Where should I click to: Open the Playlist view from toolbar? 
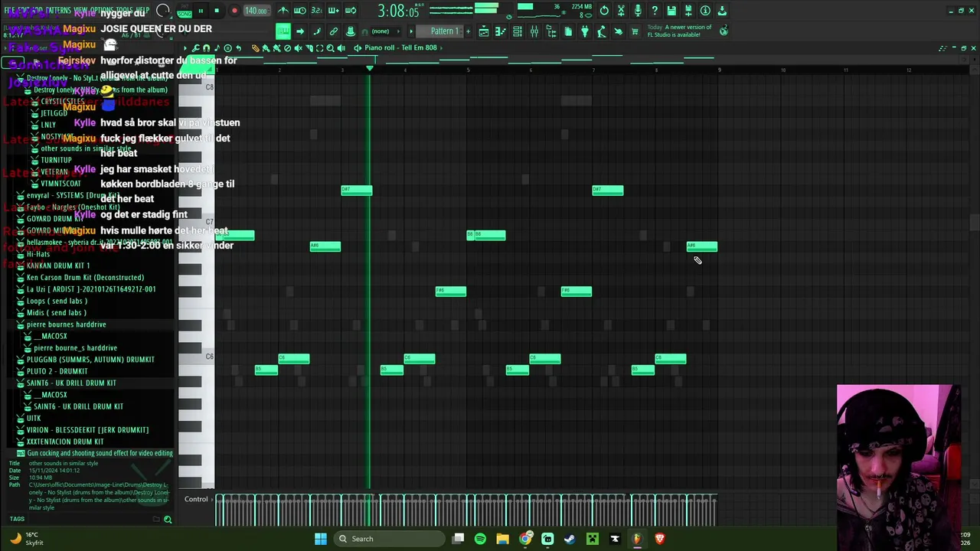point(484,31)
